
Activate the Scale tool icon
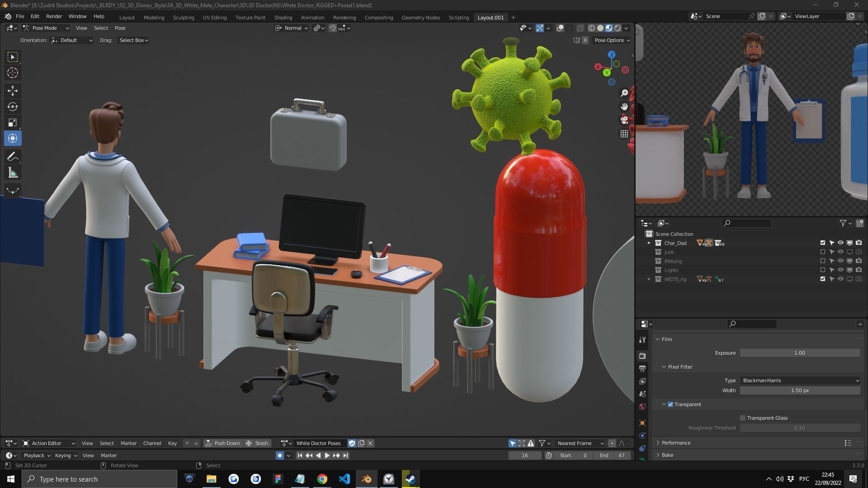pyautogui.click(x=13, y=122)
